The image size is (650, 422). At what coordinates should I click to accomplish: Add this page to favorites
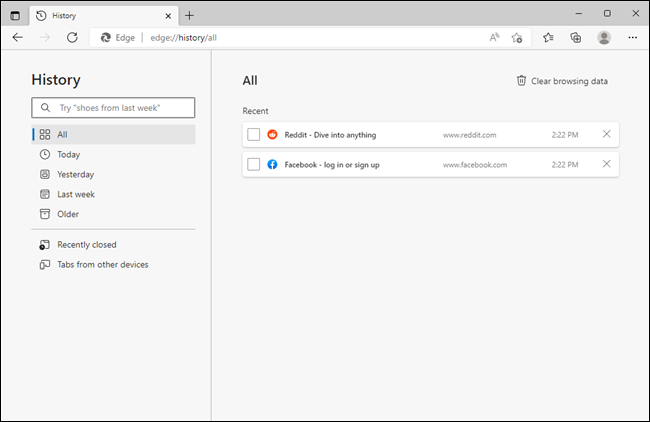[517, 38]
